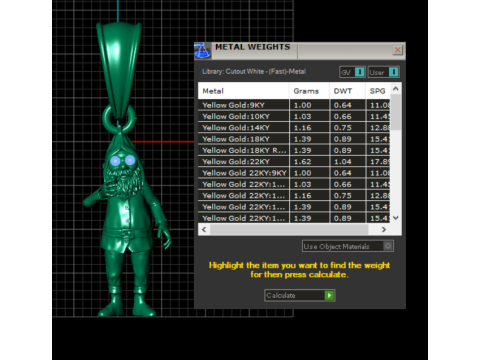Screen dimensions: 480x360
Task: Click the table's scroll down arrow
Action: tap(396, 218)
